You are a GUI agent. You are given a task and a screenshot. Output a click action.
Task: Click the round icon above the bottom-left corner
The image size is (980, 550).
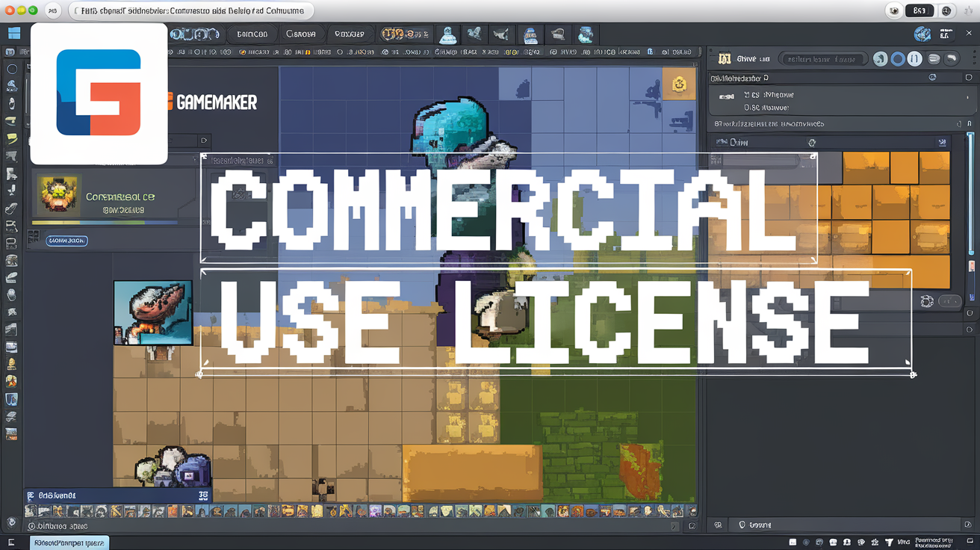(x=11, y=523)
